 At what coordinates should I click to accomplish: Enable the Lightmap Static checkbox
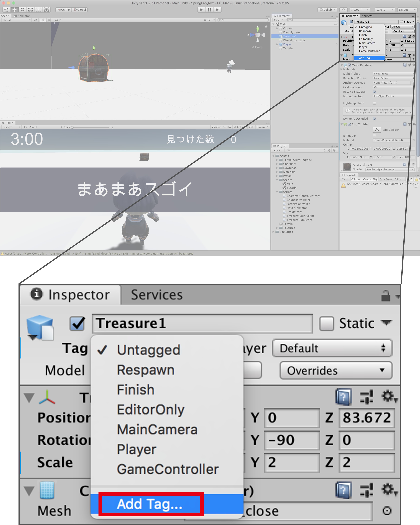(375, 103)
